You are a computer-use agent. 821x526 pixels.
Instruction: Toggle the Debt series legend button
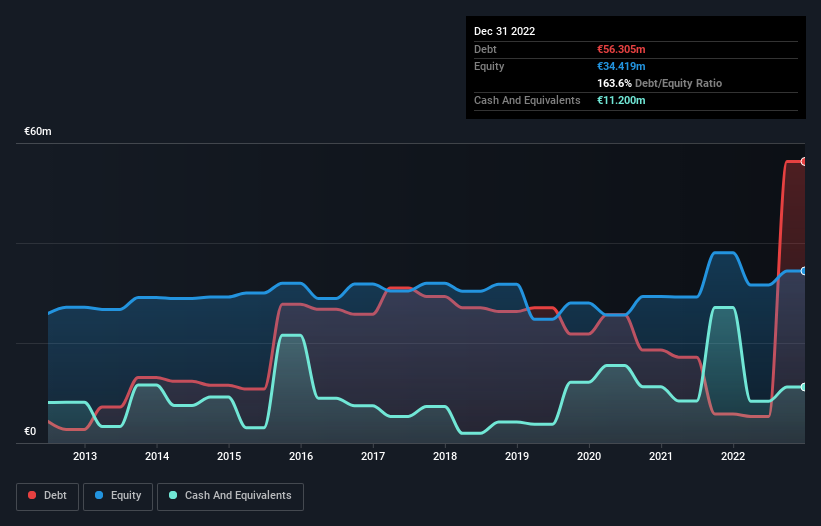coord(48,496)
